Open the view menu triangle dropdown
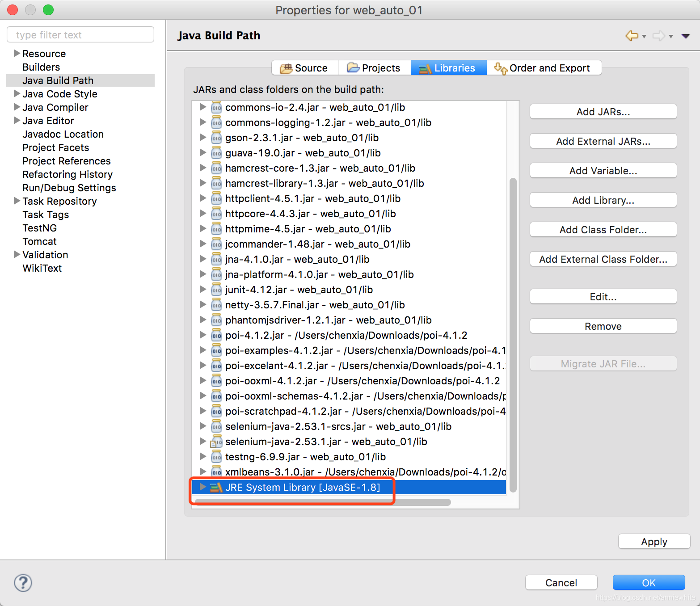 (686, 36)
